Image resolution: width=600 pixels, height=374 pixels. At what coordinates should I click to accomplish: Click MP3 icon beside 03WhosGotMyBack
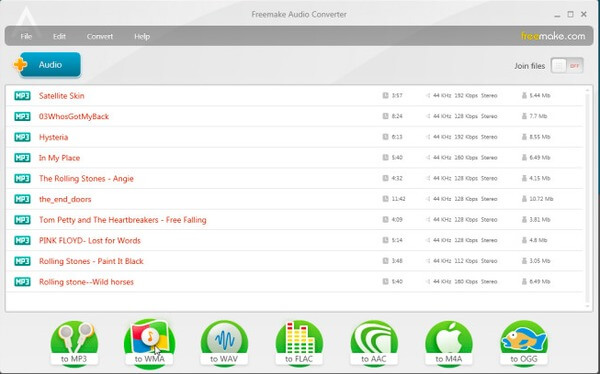click(x=22, y=116)
